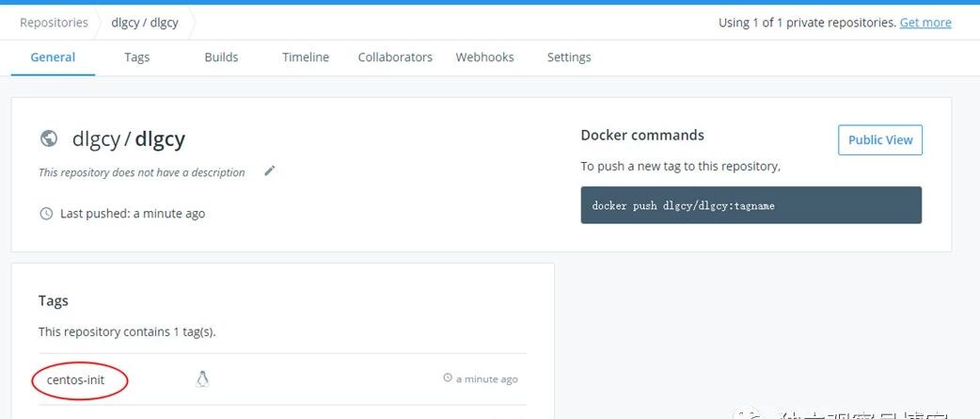
Task: Open the Builds tab
Action: 221,57
